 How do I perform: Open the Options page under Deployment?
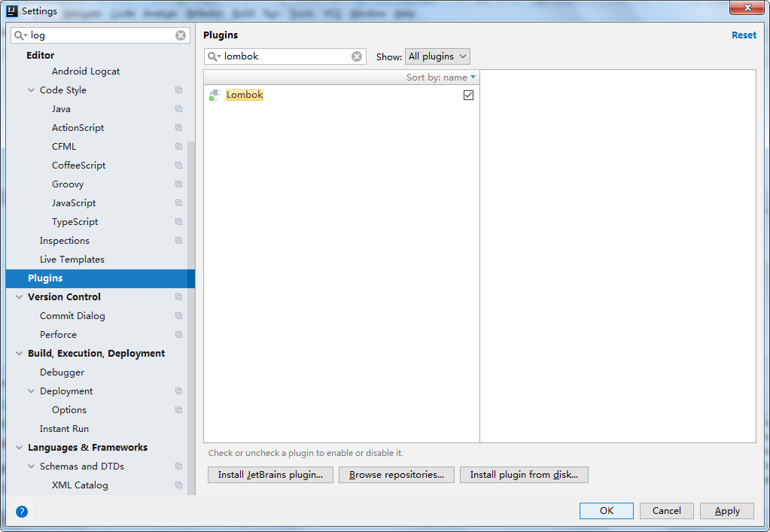click(x=69, y=410)
